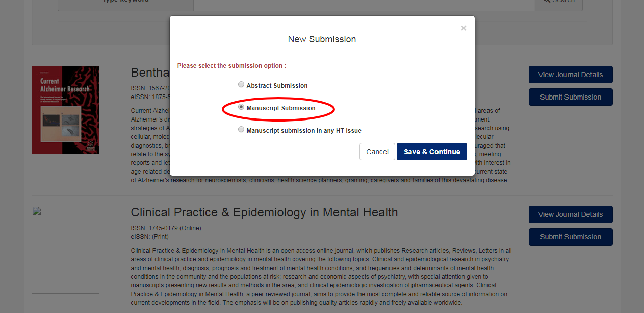Click the "Abstract Submission" option label

(277, 86)
